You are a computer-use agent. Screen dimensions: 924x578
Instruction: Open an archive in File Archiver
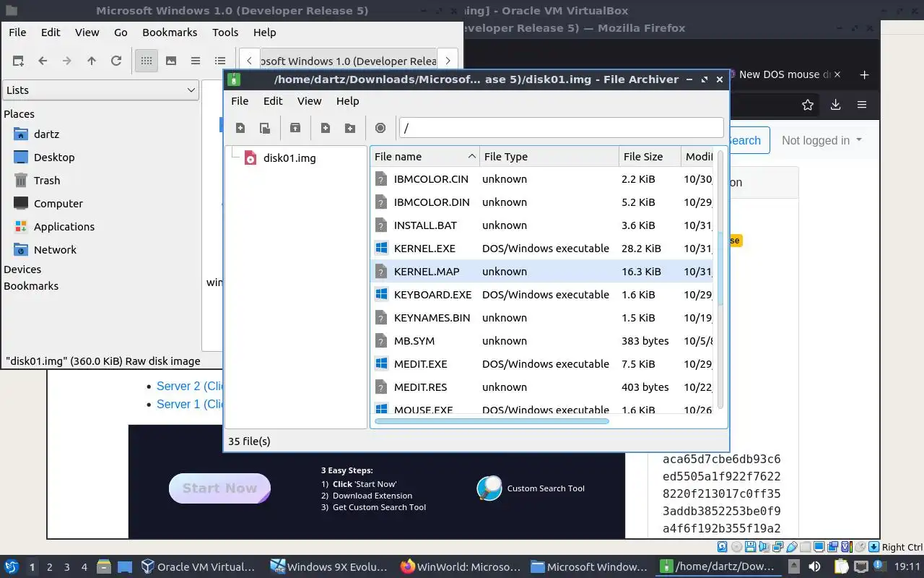265,128
